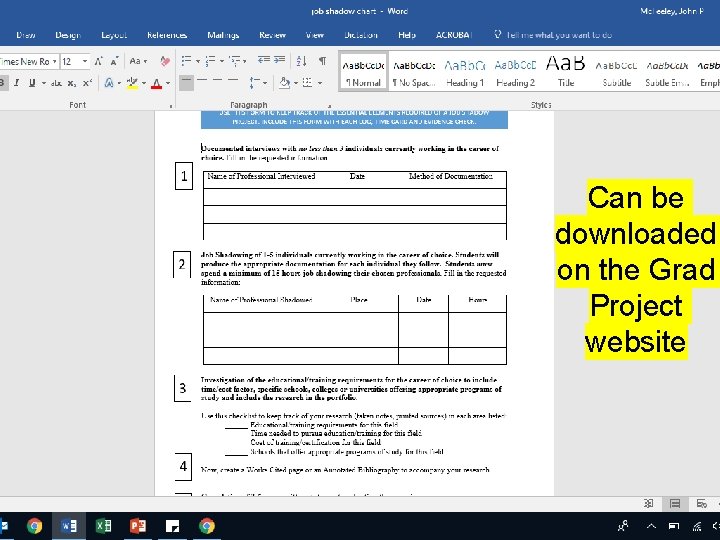Click the Borders icon in Paragraph group
720x540 pixels.
(x=307, y=83)
